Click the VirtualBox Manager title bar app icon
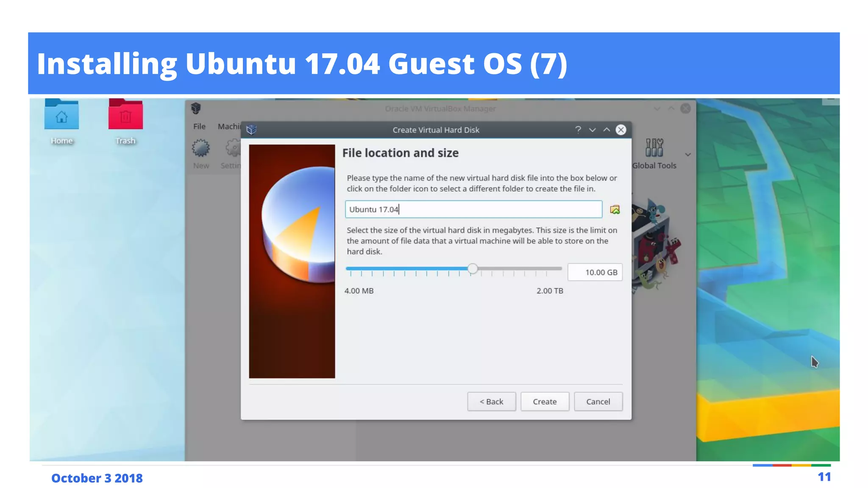 click(196, 108)
